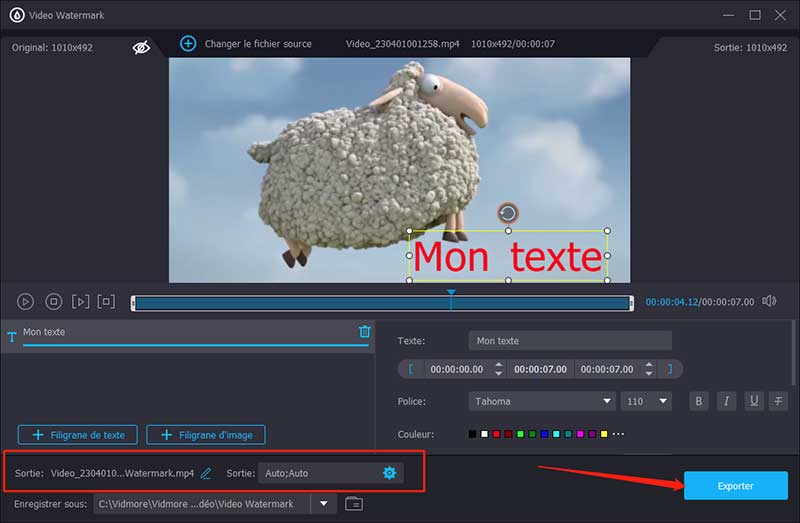The width and height of the screenshot is (800, 523).
Task: Choose the dark red color swatch
Action: pyautogui.click(x=508, y=434)
